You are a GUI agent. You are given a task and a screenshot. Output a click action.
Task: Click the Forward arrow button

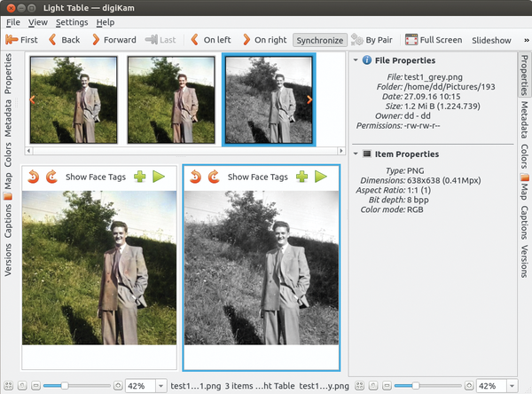pyautogui.click(x=114, y=40)
